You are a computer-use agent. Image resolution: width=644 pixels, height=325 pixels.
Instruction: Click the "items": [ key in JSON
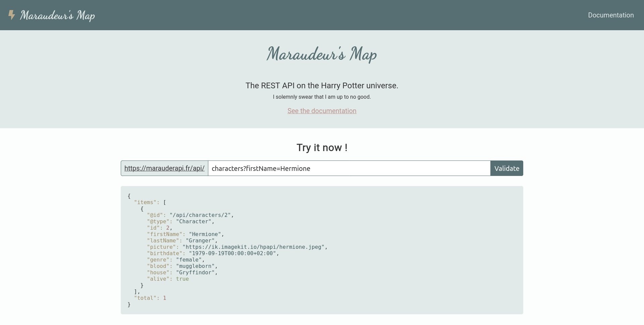150,202
